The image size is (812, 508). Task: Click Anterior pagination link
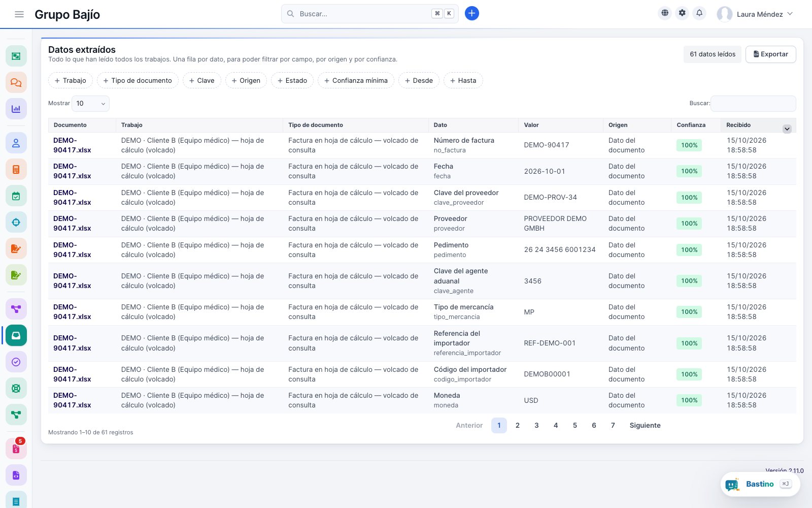click(x=469, y=426)
